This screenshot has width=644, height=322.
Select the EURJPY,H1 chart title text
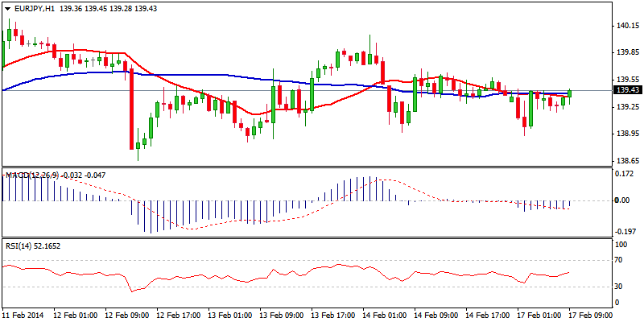34,9
